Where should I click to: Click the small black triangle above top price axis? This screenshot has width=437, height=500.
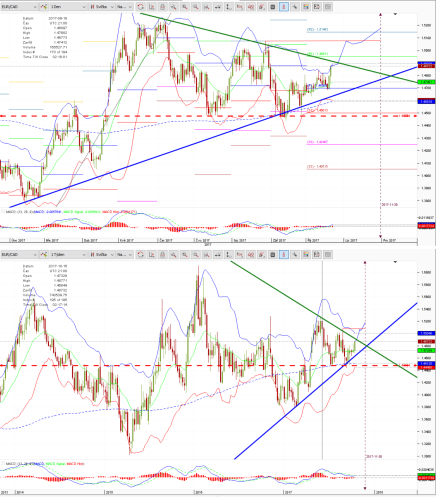point(395,14)
